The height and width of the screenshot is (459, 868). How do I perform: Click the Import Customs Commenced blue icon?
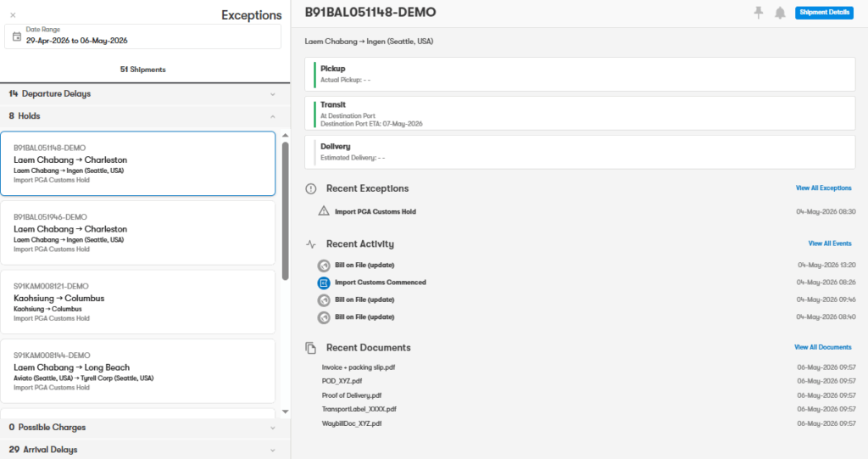(x=324, y=283)
